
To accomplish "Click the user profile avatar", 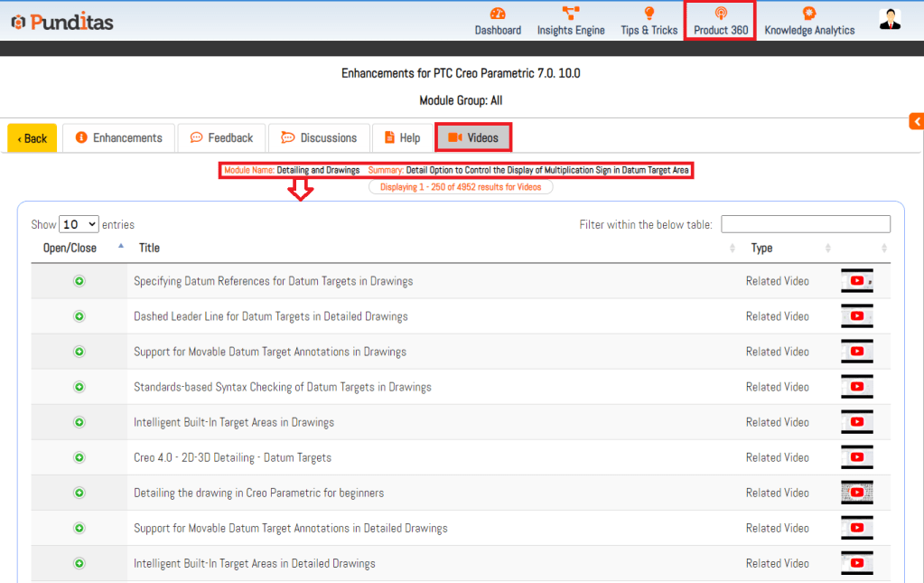I will click(x=890, y=20).
